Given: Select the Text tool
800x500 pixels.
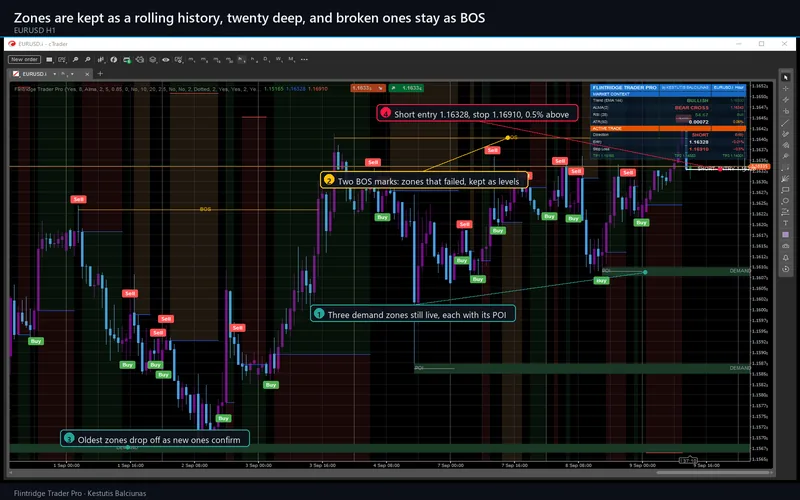Looking at the screenshot, I should tap(786, 223).
